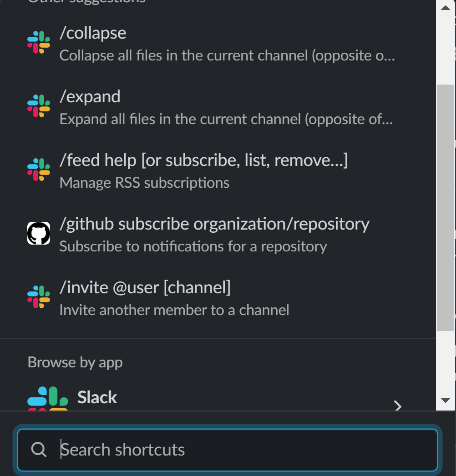Image resolution: width=456 pixels, height=476 pixels.
Task: Click the GitHub icon beside /github subscribe
Action: tap(39, 233)
